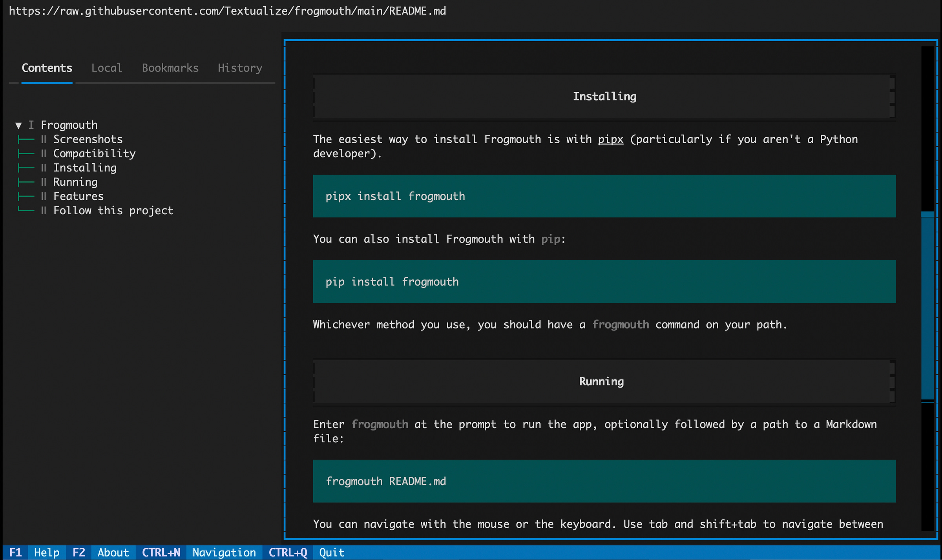Show the History tab
The height and width of the screenshot is (560, 942).
pos(240,68)
